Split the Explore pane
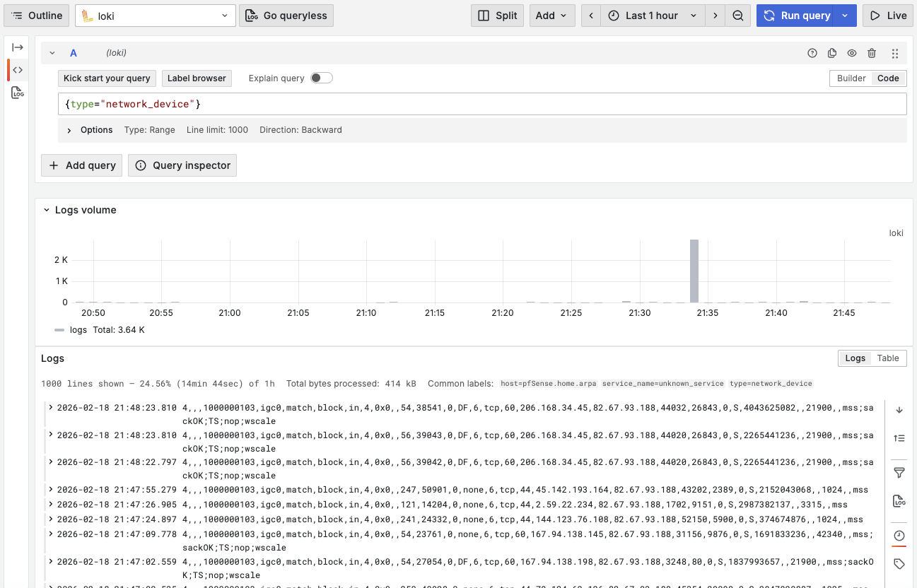The image size is (917, 588). coord(498,16)
